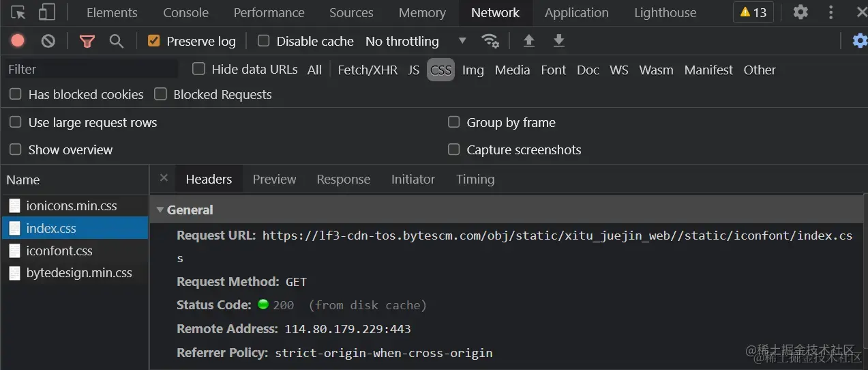
Task: Toggle the device toolbar icon
Action: (x=47, y=12)
